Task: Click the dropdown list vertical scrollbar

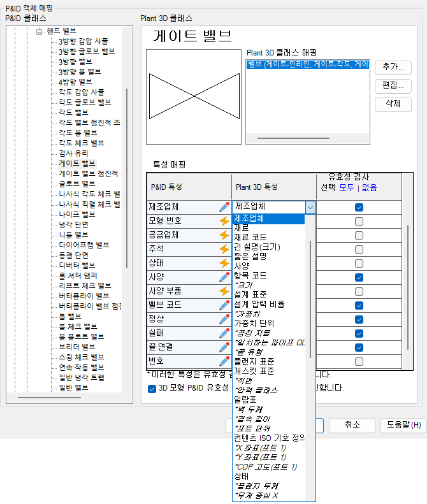Action: click(310, 299)
